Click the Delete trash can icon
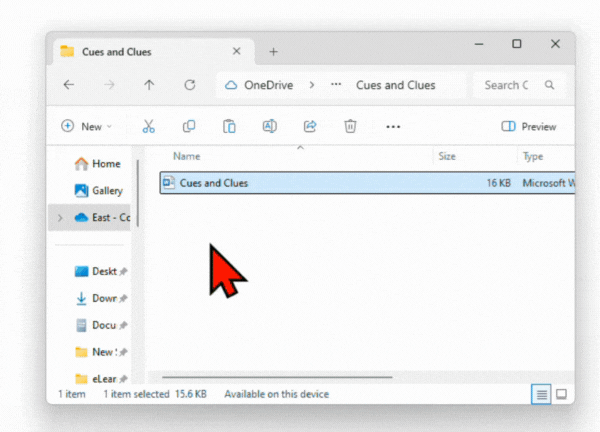Screen dimensions: 600x432 350,127
